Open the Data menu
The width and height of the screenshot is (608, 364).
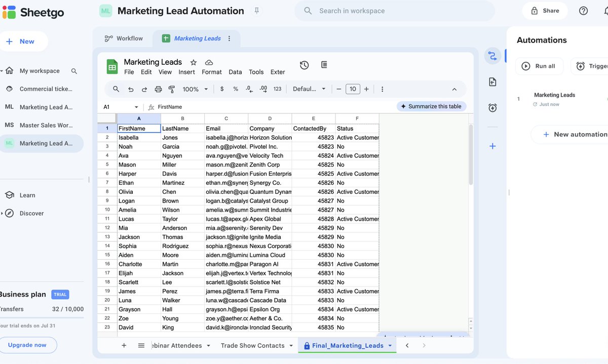235,72
